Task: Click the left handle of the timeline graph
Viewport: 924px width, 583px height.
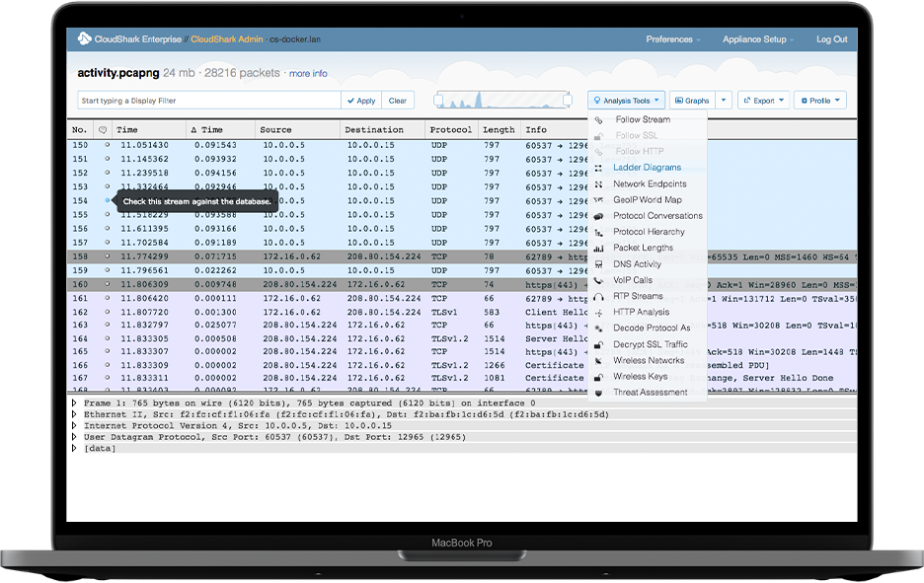Action: pos(438,100)
